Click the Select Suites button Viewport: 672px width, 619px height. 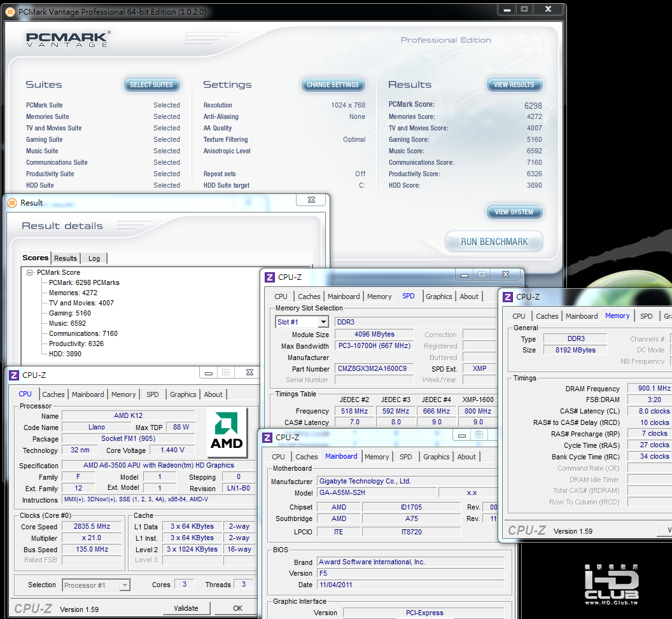(x=151, y=85)
